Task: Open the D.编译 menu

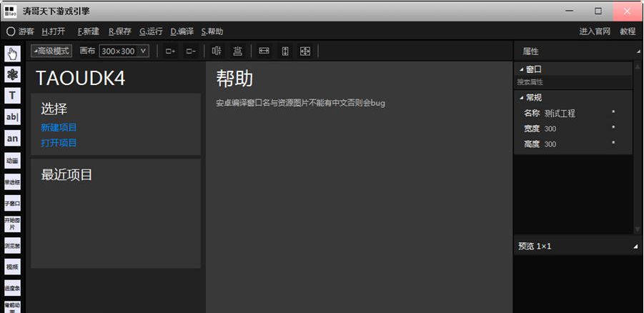Action: 182,31
